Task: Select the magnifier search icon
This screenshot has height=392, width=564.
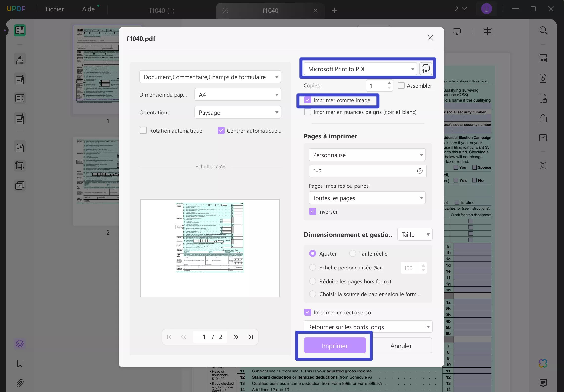Action: tap(543, 30)
